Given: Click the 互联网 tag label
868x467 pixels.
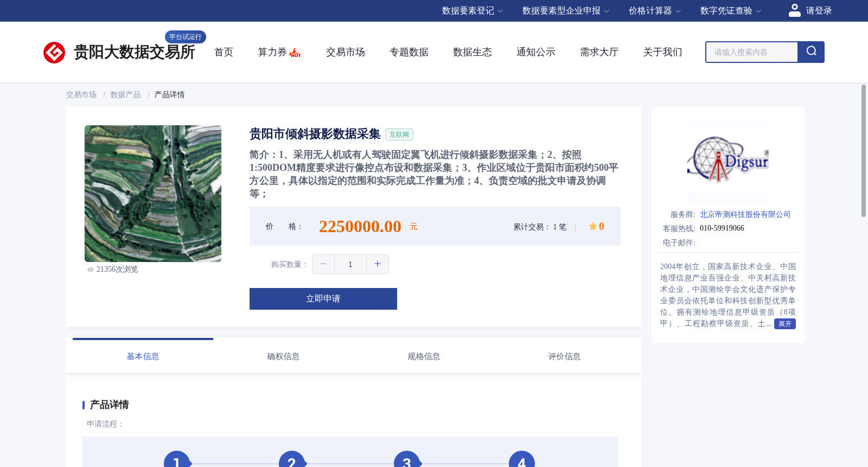Looking at the screenshot, I should click(x=399, y=135).
